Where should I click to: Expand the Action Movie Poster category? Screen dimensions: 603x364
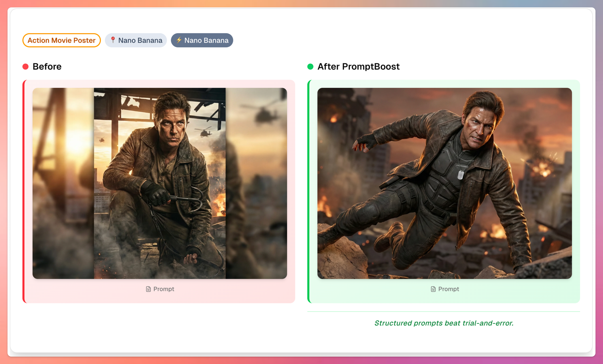click(x=61, y=40)
